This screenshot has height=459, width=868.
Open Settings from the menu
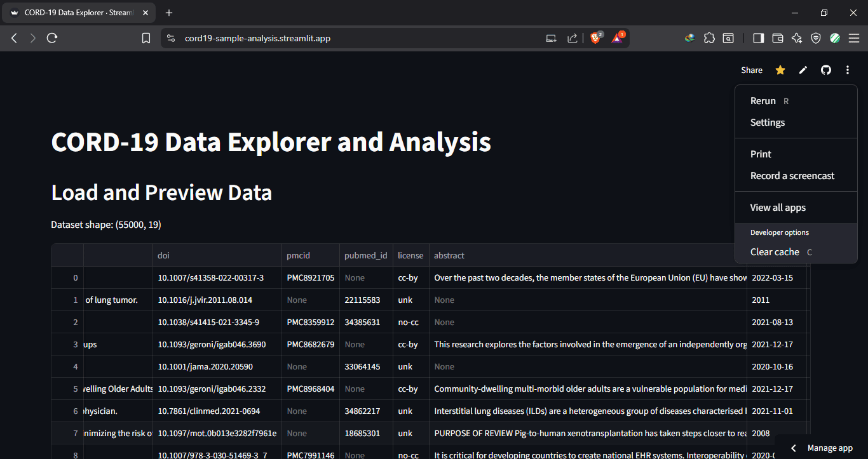click(x=796, y=123)
